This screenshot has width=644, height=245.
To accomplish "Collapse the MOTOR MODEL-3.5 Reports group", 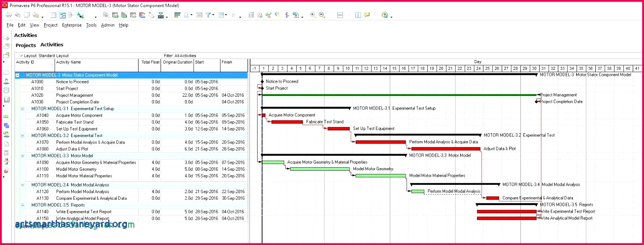I will 23,205.
